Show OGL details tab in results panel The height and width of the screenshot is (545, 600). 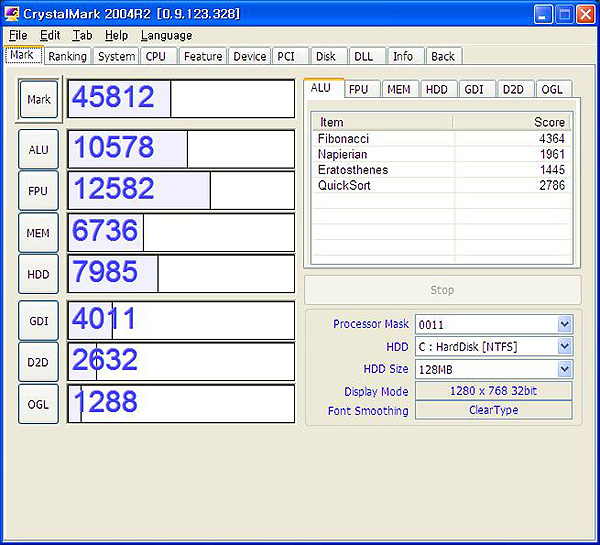click(x=554, y=89)
